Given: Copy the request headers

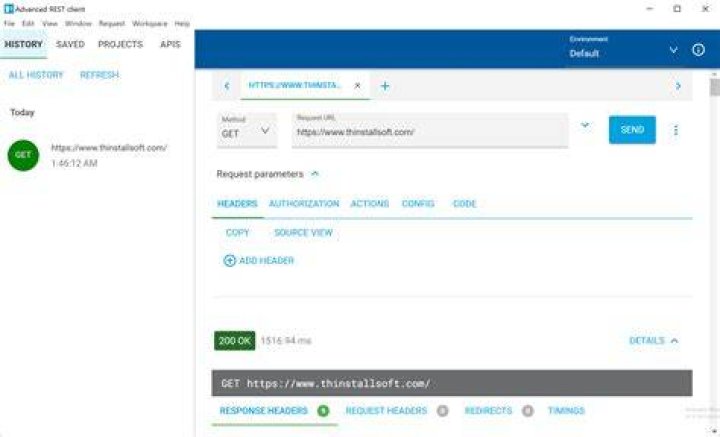Looking at the screenshot, I should [x=237, y=233].
